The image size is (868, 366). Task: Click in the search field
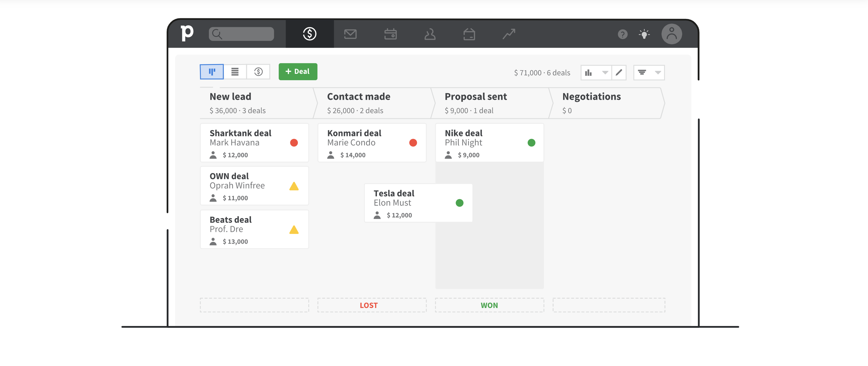241,34
